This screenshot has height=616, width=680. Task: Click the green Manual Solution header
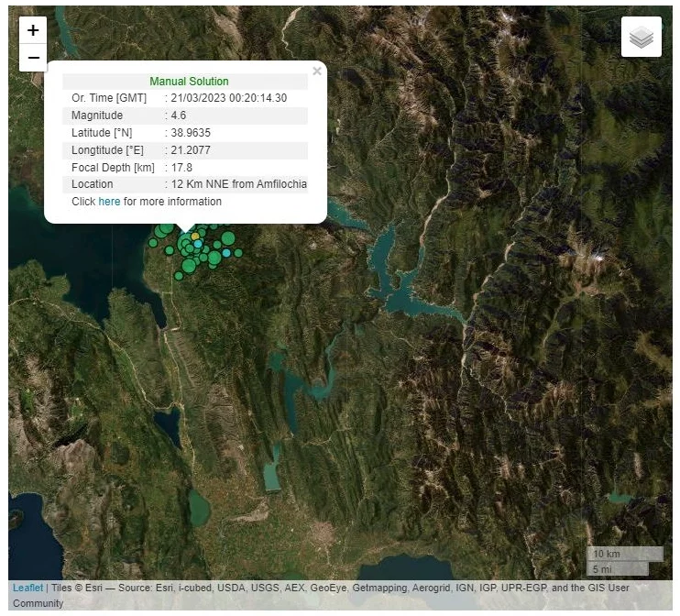[189, 81]
